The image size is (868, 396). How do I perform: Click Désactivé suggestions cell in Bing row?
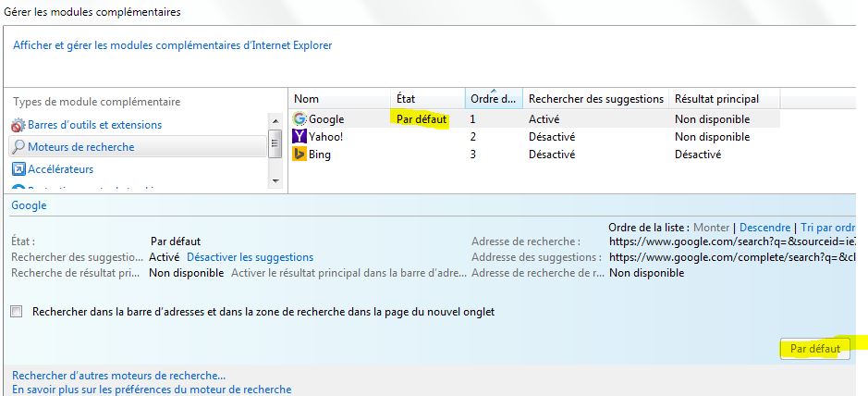click(552, 155)
